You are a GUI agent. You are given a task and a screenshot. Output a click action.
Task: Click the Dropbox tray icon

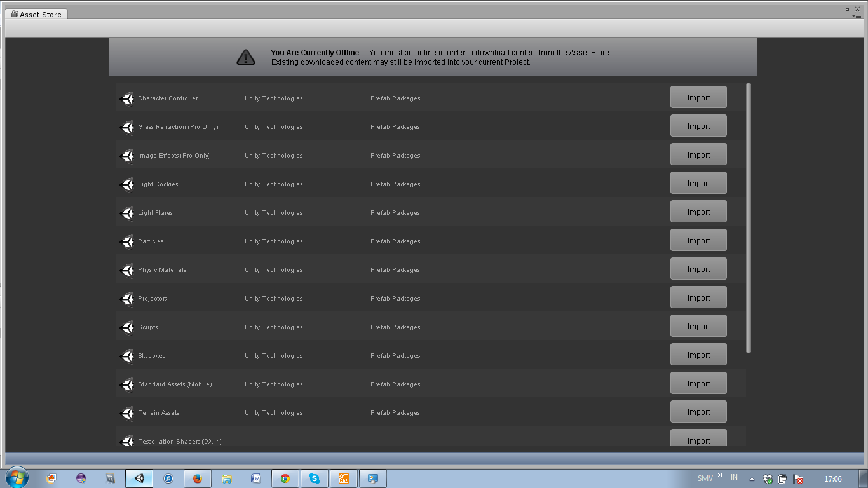[x=768, y=479]
